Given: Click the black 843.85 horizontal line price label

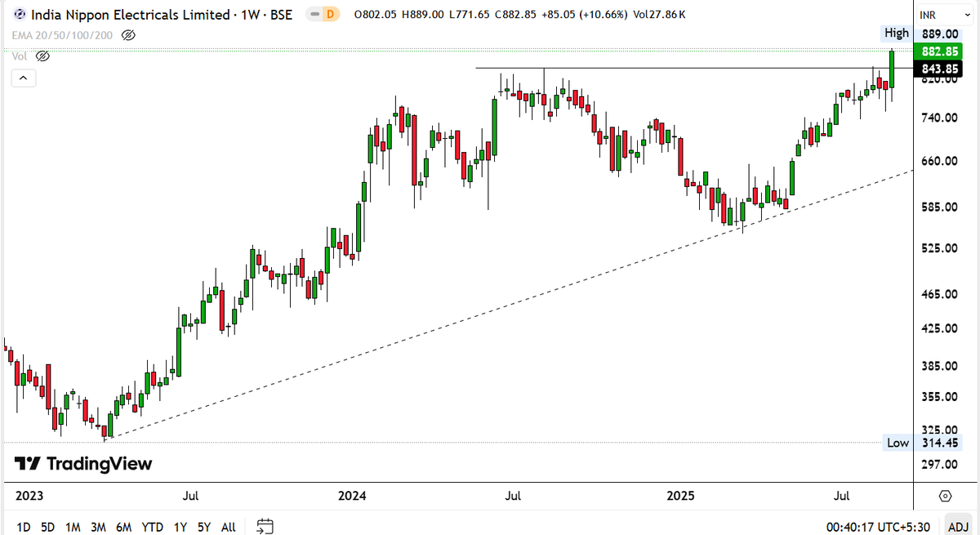Looking at the screenshot, I should click(x=940, y=68).
